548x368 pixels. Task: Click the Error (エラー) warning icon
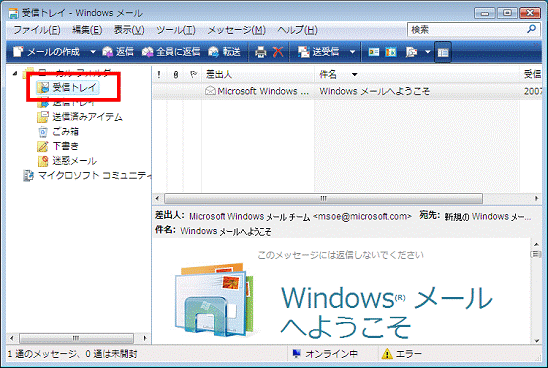click(x=387, y=354)
